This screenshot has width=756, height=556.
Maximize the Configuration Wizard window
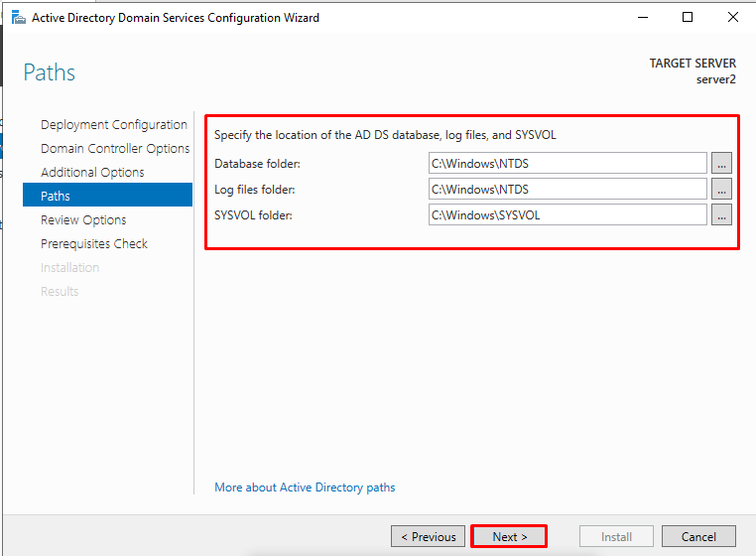688,18
